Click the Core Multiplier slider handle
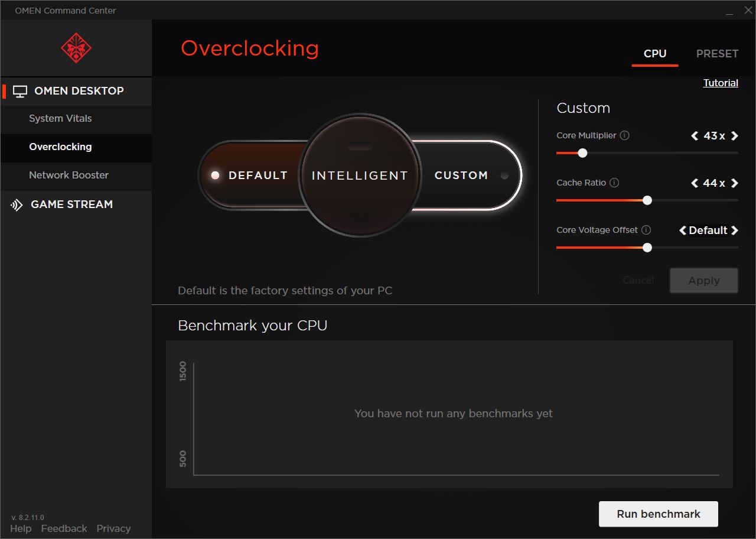 point(582,153)
